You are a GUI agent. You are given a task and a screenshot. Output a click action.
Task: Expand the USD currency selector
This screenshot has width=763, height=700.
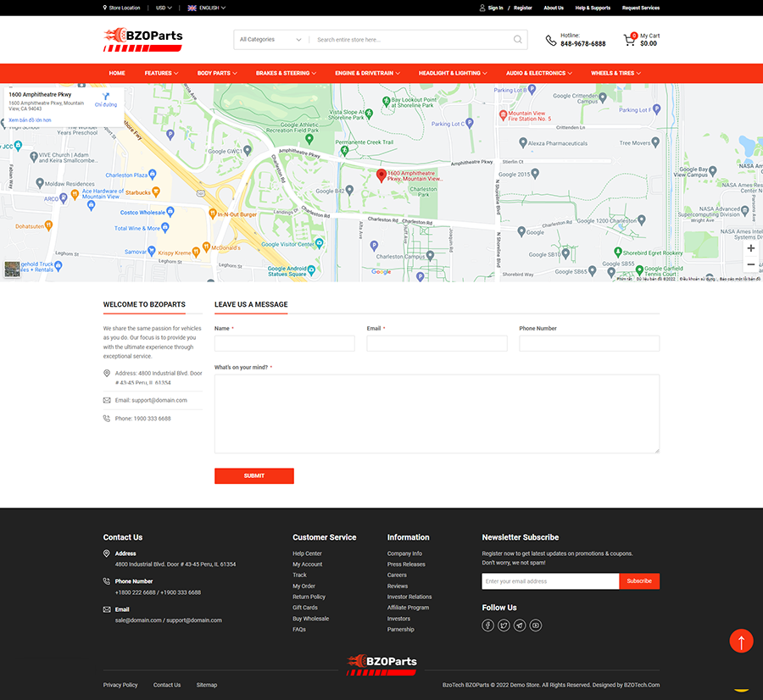(x=164, y=8)
